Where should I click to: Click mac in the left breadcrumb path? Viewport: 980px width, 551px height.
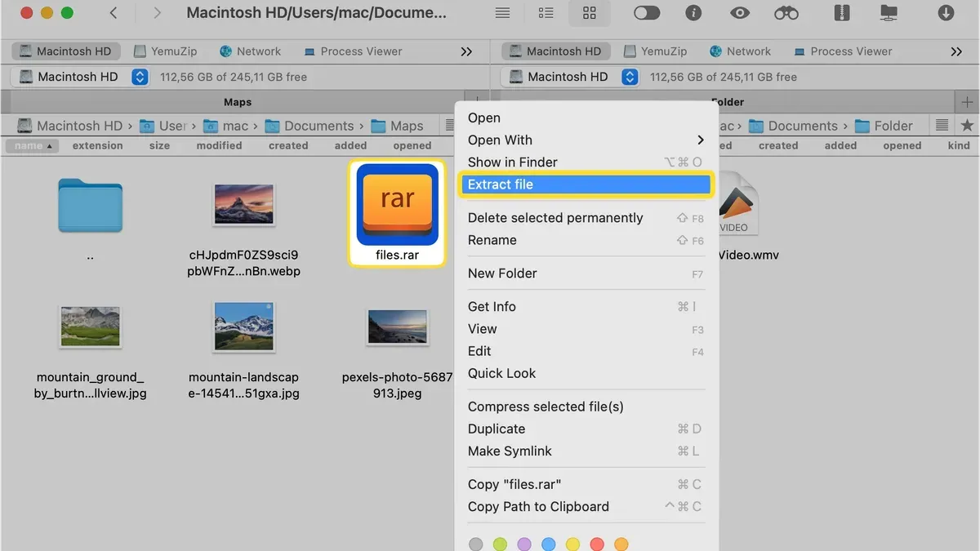tap(225, 126)
